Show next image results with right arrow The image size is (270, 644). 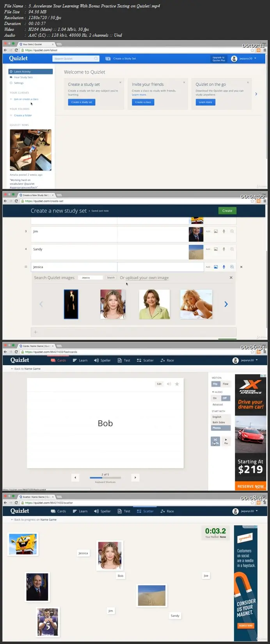(x=226, y=304)
